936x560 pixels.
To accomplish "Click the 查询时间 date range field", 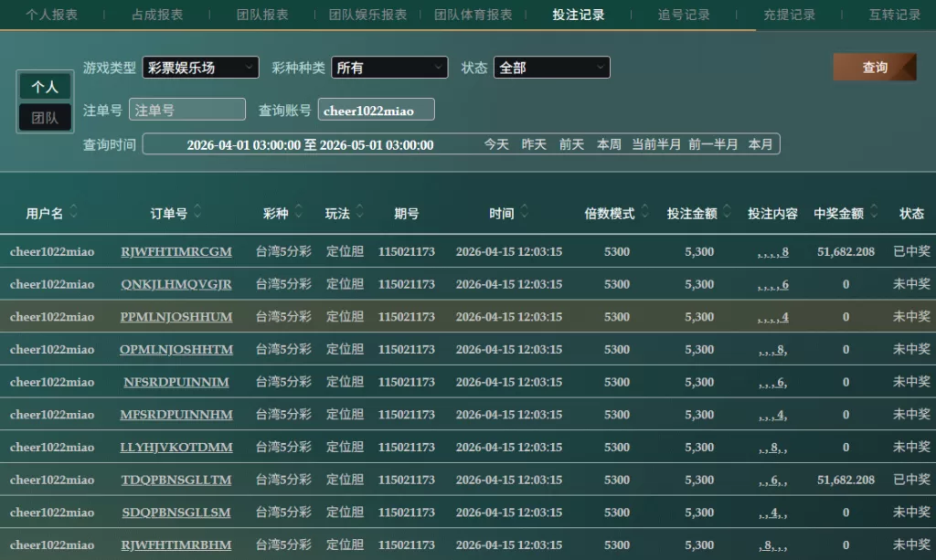I will tap(310, 144).
